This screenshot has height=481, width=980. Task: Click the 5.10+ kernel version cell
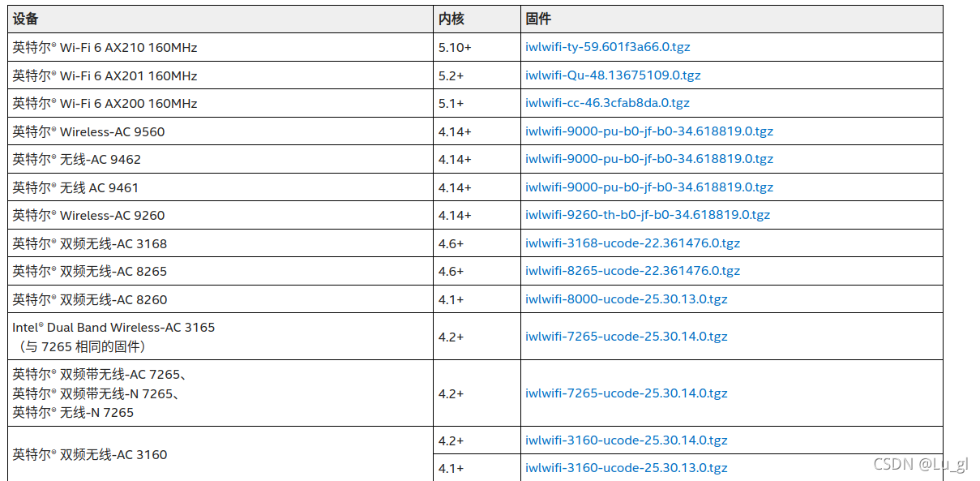tap(477, 47)
